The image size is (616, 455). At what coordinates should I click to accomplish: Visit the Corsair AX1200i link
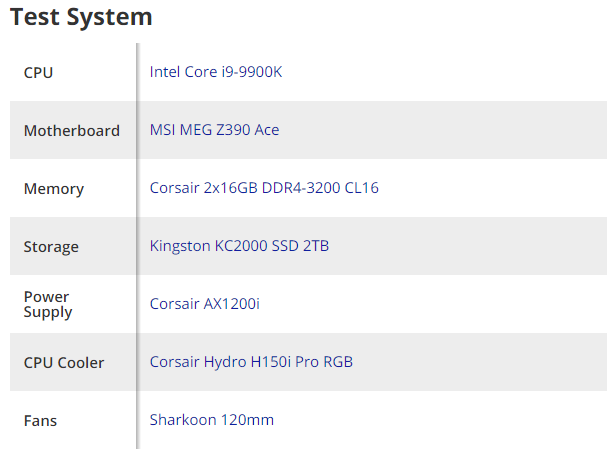click(x=204, y=304)
